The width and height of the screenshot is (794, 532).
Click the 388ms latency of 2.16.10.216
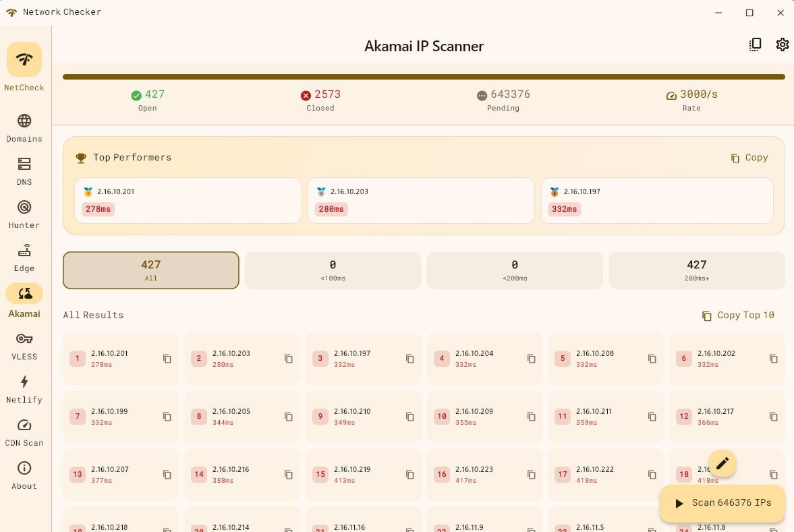[223, 481]
